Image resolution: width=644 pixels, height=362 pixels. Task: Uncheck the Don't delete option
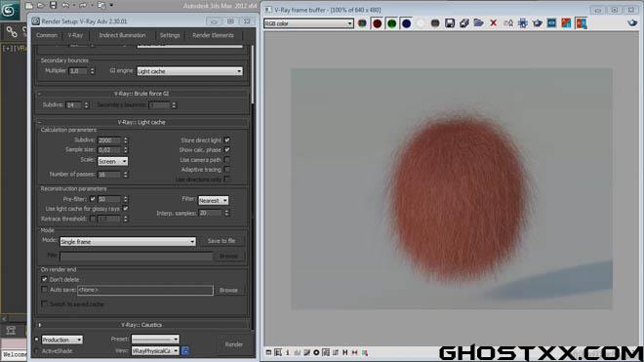(x=44, y=279)
